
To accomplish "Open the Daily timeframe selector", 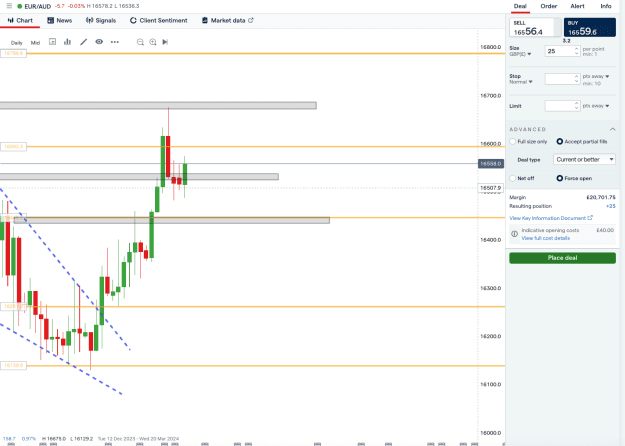I will point(17,43).
